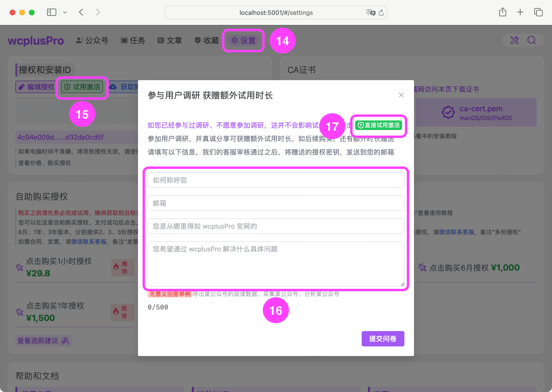
Task: Focus the 如何称呼您 name field
Action: coord(276,180)
